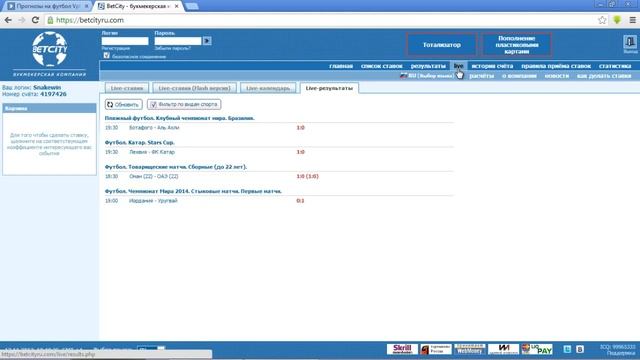This screenshot has width=640, height=360.
Task: Switch to Прогнозы на футбол browser tab
Action: 47,6
